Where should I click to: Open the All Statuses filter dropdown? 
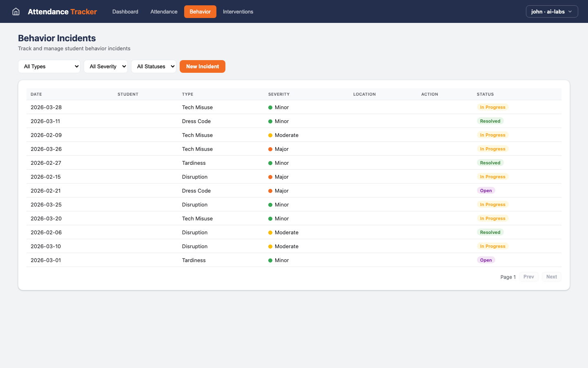pos(154,66)
